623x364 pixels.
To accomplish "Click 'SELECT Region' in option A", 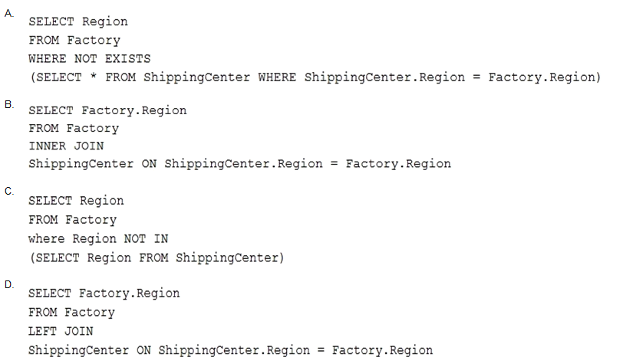I will click(78, 21).
